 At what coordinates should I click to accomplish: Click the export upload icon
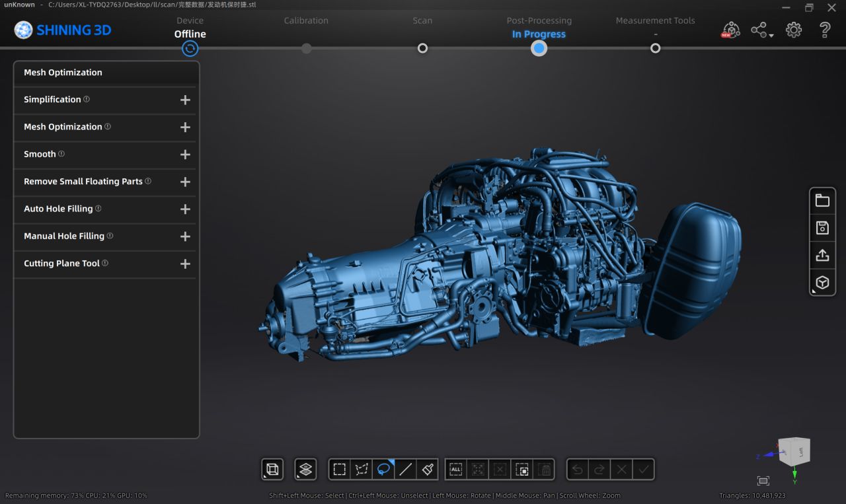pyautogui.click(x=822, y=255)
